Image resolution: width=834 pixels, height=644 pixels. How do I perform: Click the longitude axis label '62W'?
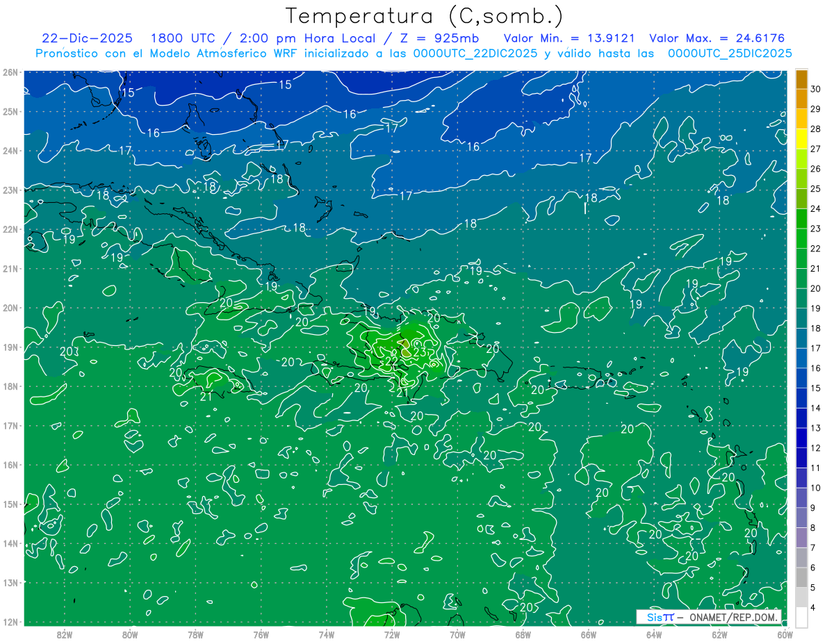pyautogui.click(x=719, y=634)
